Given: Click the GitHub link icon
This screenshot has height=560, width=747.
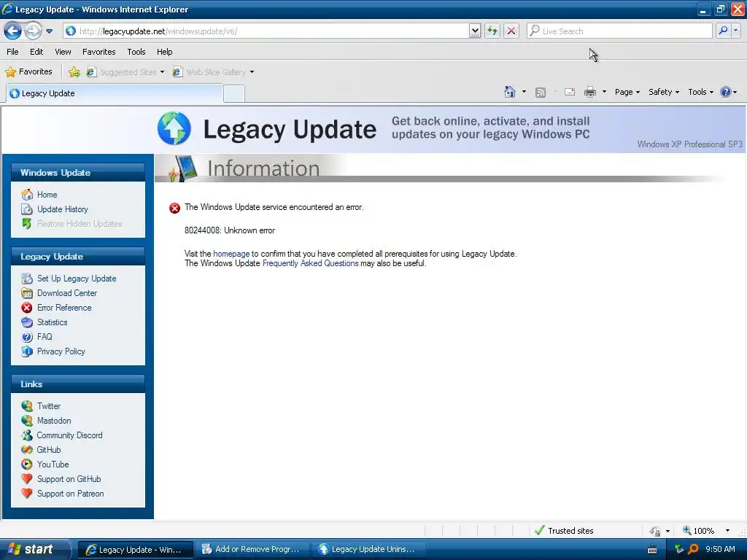Looking at the screenshot, I should 27,450.
